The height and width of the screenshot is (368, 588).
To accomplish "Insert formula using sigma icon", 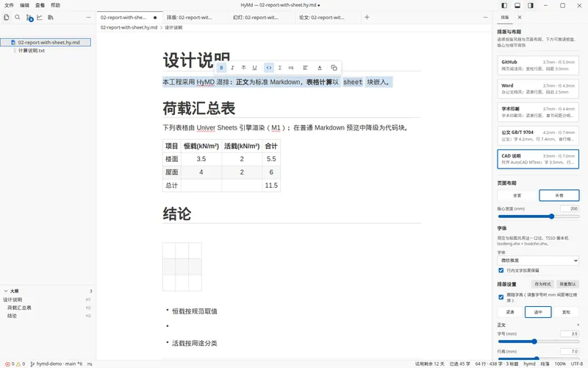I will point(280,68).
